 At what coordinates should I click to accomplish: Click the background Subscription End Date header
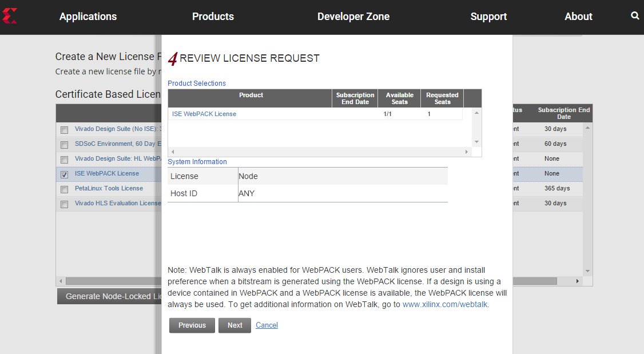[x=563, y=113]
